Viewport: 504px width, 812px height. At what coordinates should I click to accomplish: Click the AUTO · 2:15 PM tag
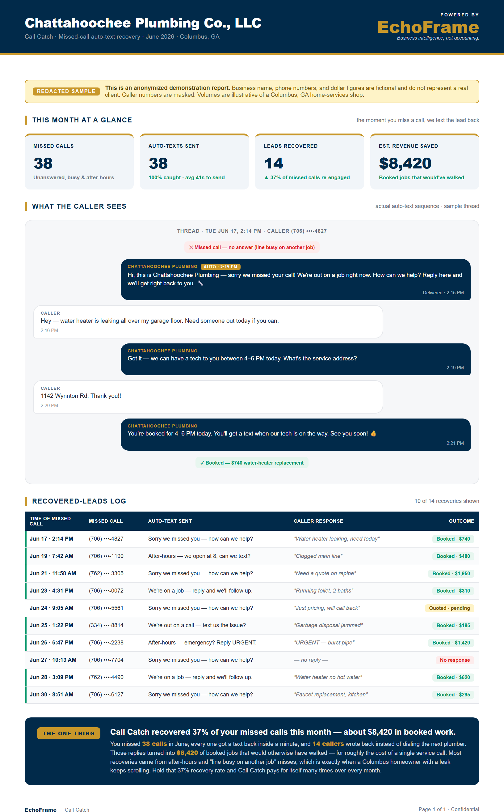coord(220,267)
